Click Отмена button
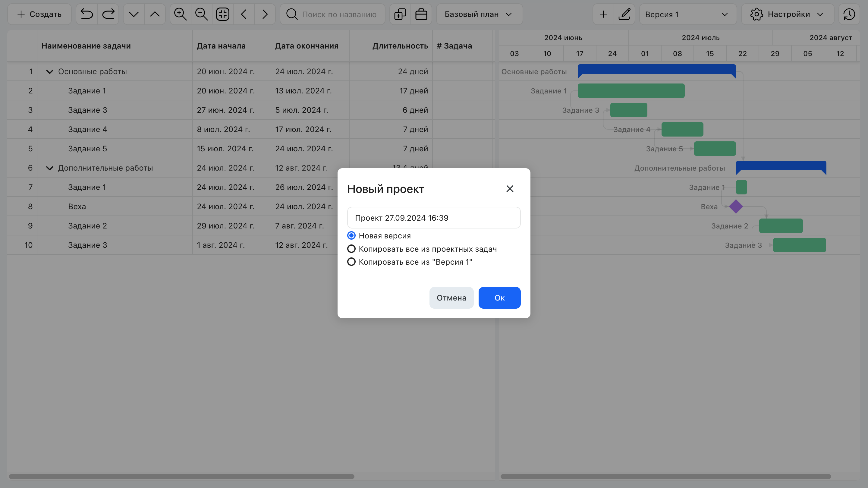The height and width of the screenshot is (488, 868). [451, 297]
